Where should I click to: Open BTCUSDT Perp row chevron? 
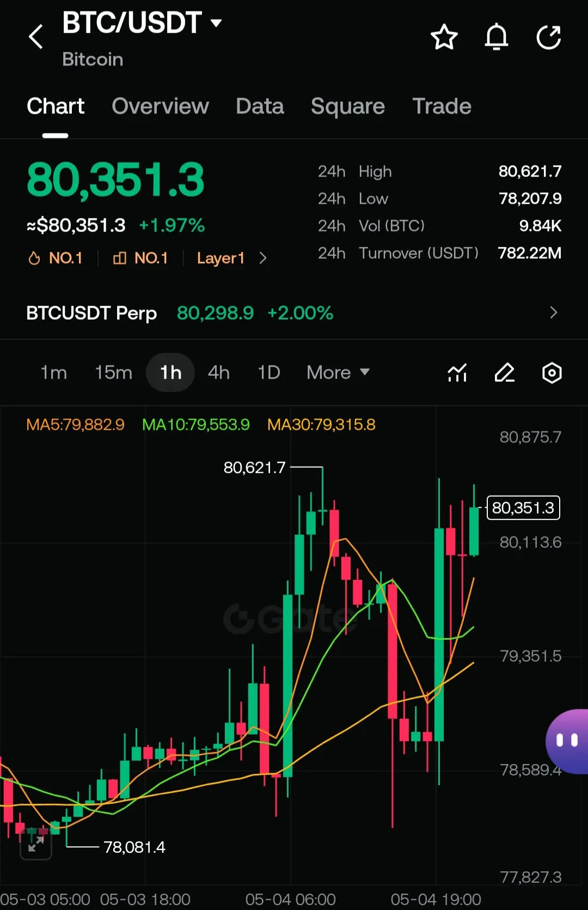(554, 313)
